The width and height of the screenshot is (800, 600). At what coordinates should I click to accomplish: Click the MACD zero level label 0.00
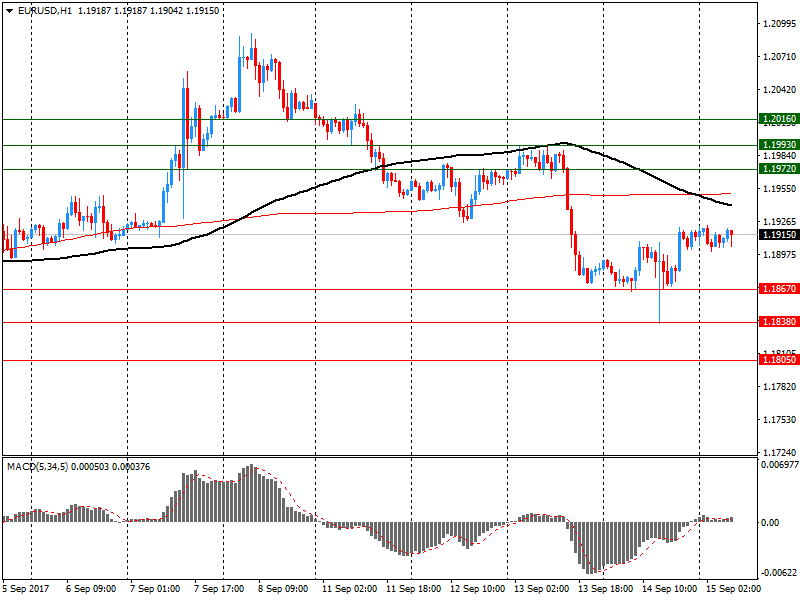(x=770, y=523)
